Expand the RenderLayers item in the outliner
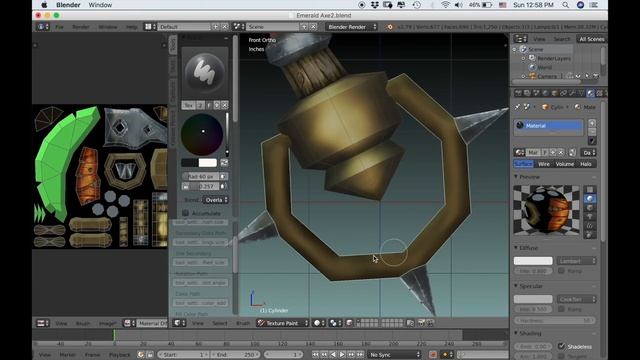Image resolution: width=640 pixels, height=360 pixels. [x=523, y=58]
